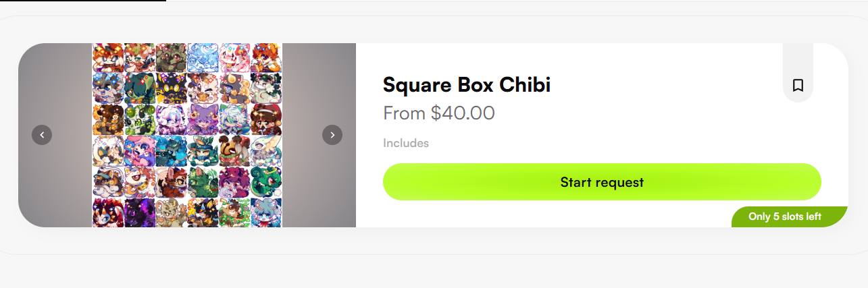The image size is (868, 288).
Task: Select the pale blue-gray chibi in the bottom-right tile
Action: [x=265, y=212]
